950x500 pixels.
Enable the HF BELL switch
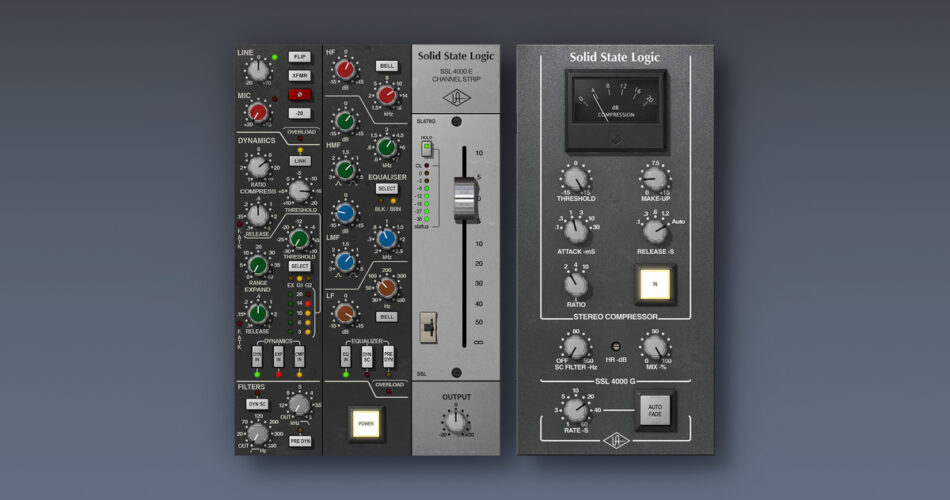tap(386, 66)
